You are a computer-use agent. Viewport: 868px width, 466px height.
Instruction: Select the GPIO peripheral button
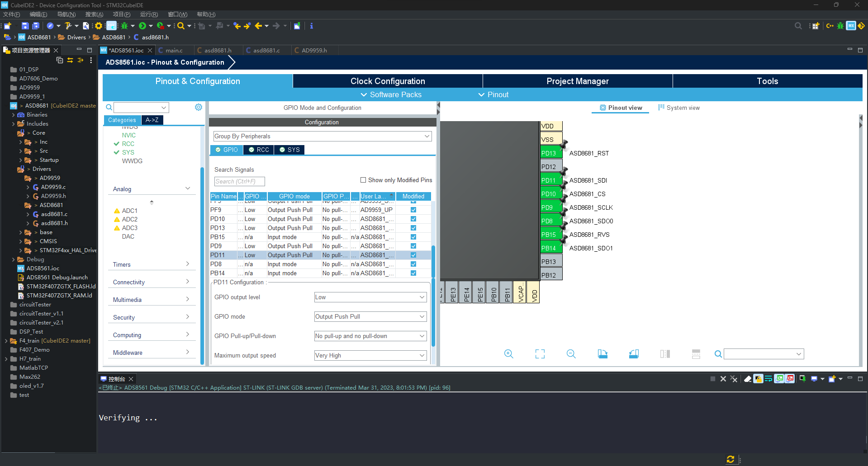[227, 150]
